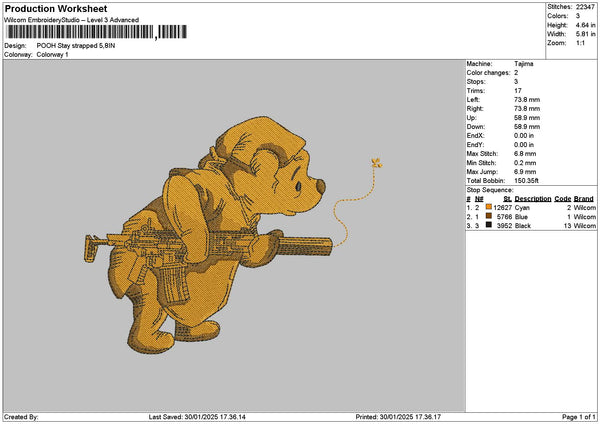
Task: Select design name 'POOH Stay strapped 5,8IN'
Action: 76,46
